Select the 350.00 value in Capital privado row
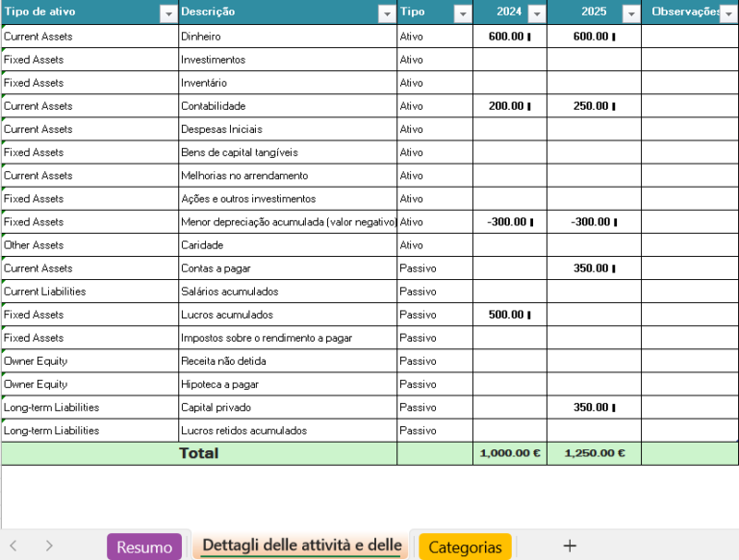This screenshot has width=739, height=560. tap(595, 407)
